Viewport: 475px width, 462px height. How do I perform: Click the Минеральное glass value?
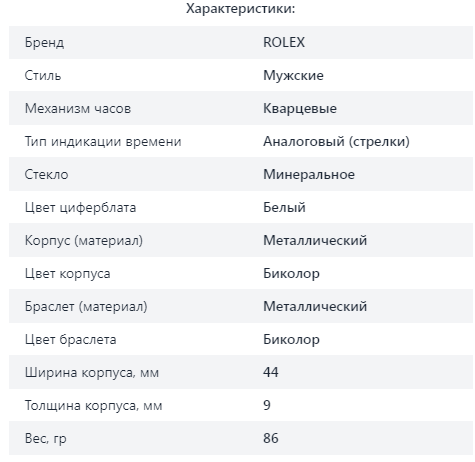coord(309,175)
